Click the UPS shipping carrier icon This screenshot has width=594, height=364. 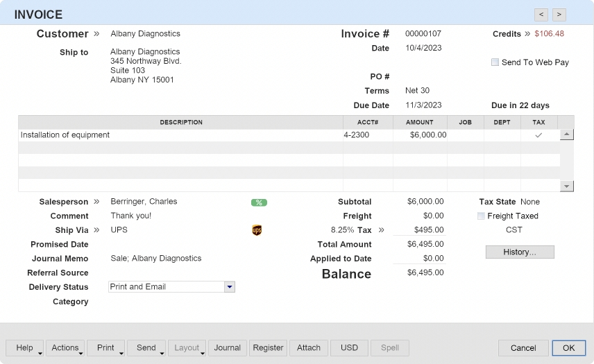click(x=257, y=230)
